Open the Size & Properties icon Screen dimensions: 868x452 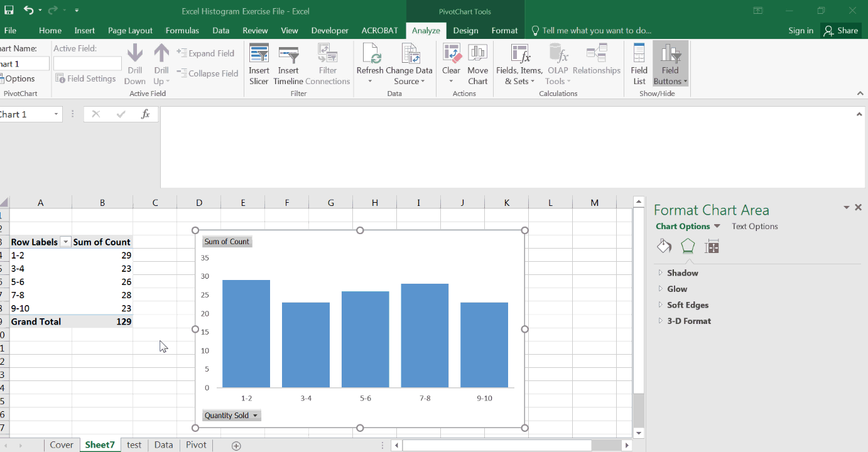pyautogui.click(x=712, y=246)
